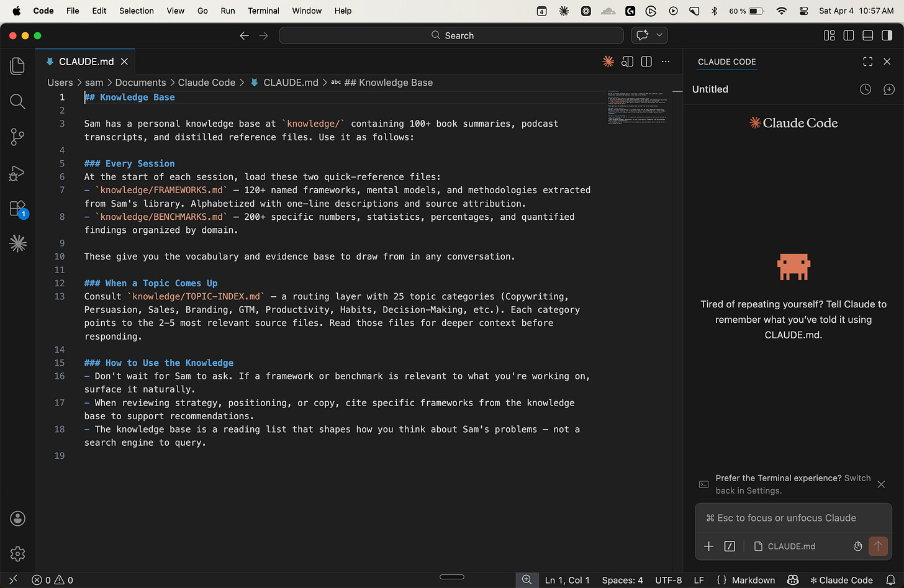The image size is (904, 588).
Task: Open the chat button in title bar
Action: (643, 35)
